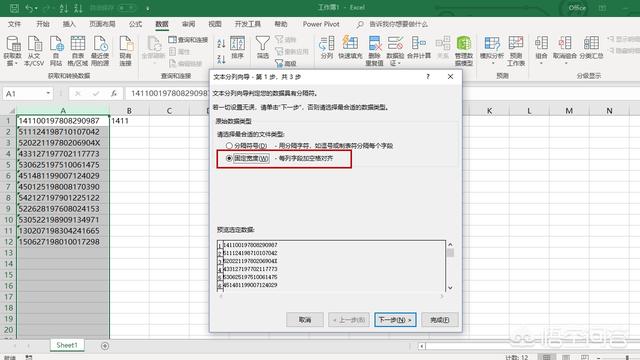
Task: Click the preview pane scroll-down arrow
Action: coord(450,287)
